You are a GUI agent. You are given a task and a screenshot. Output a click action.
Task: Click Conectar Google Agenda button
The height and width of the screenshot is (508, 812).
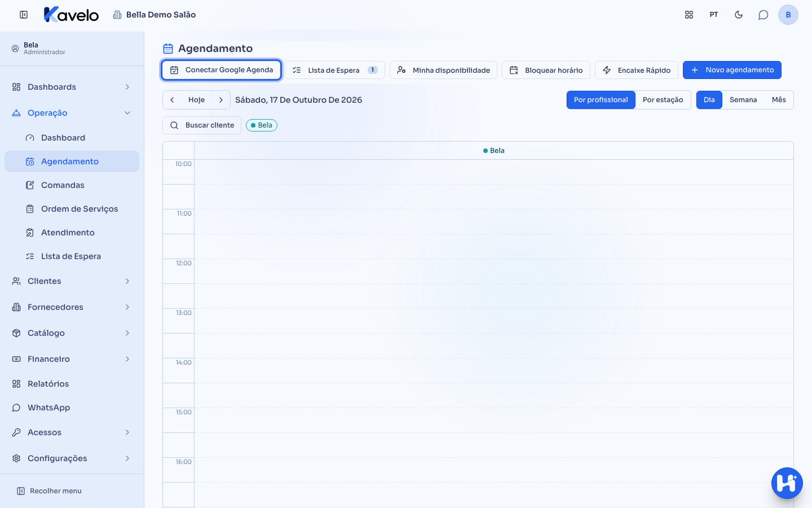pyautogui.click(x=222, y=70)
